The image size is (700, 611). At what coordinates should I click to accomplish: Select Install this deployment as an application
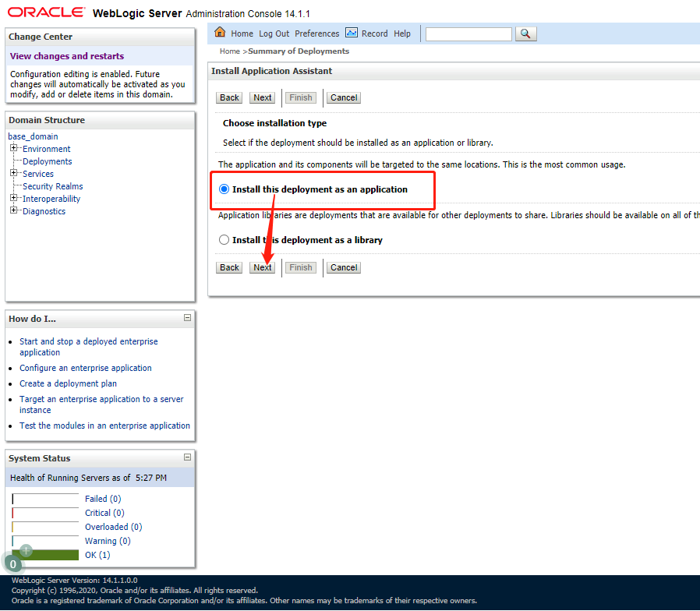(x=224, y=189)
